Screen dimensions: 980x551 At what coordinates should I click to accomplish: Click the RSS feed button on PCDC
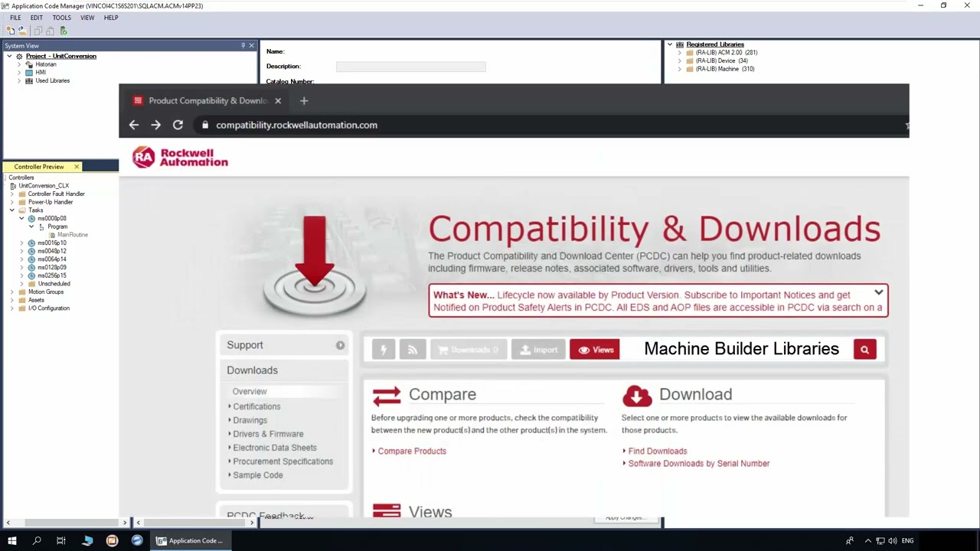[x=413, y=350]
